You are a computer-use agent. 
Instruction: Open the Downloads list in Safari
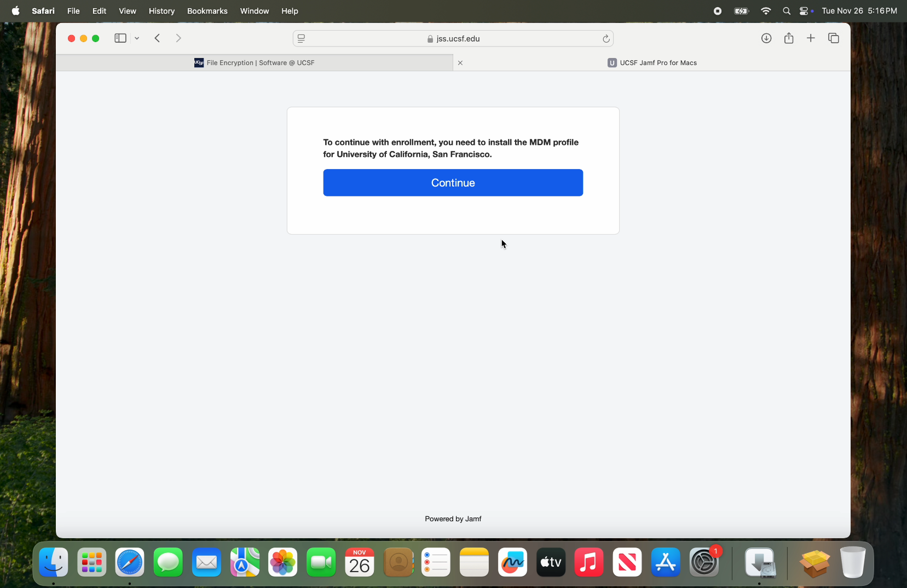coord(766,38)
